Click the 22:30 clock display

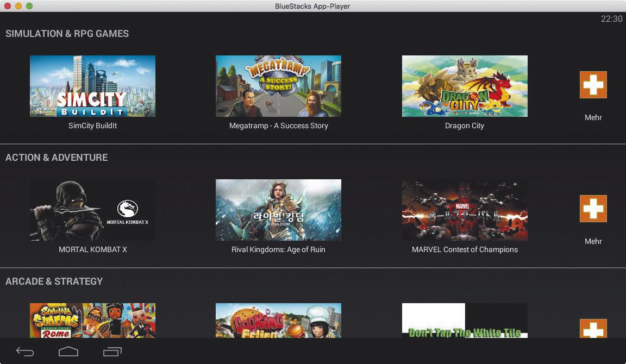[x=612, y=19]
